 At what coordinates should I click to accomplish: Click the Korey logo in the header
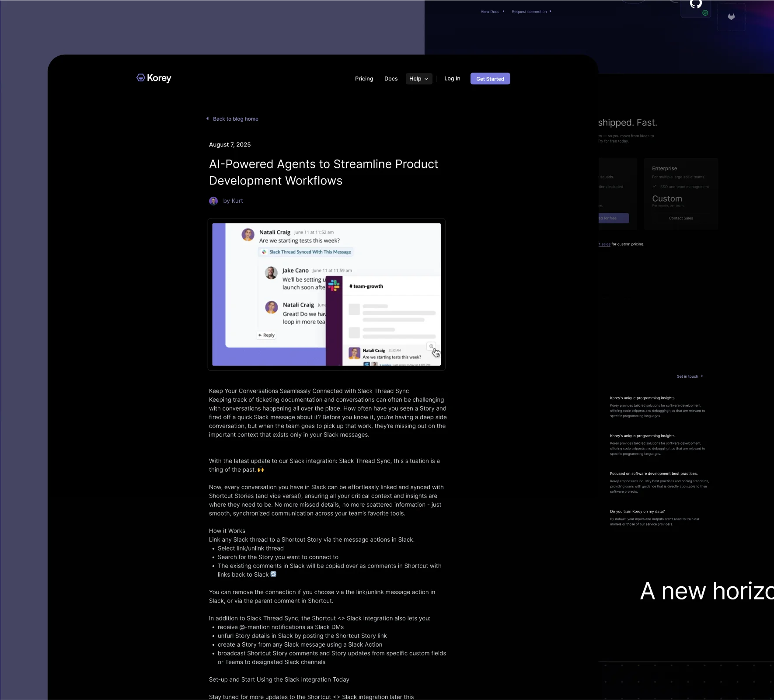(x=154, y=78)
